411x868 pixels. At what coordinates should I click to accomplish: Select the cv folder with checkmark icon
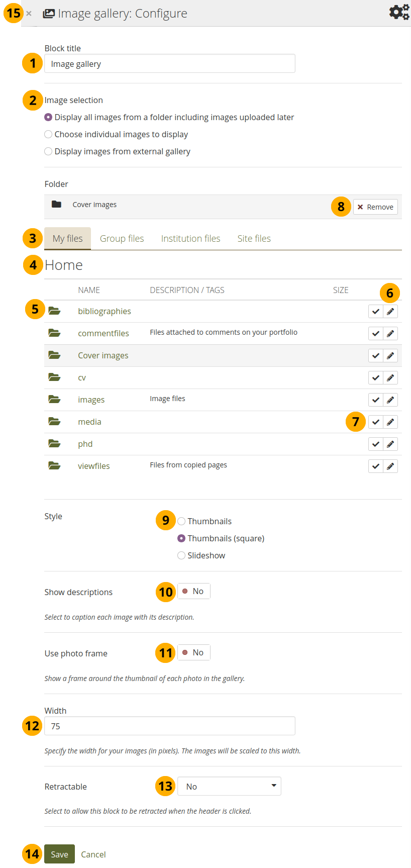click(x=375, y=378)
